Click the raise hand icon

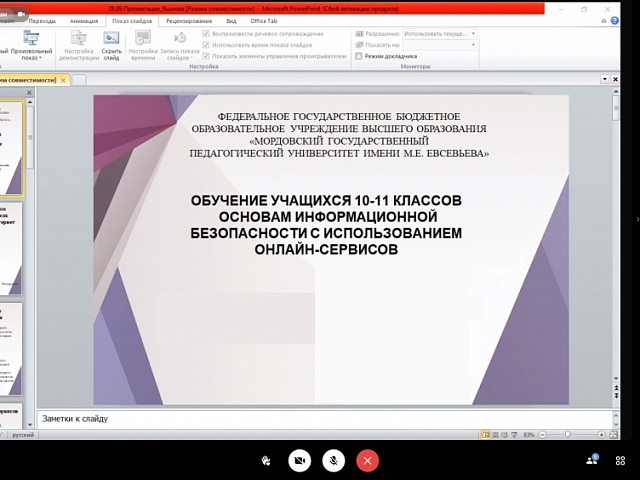[266, 460]
